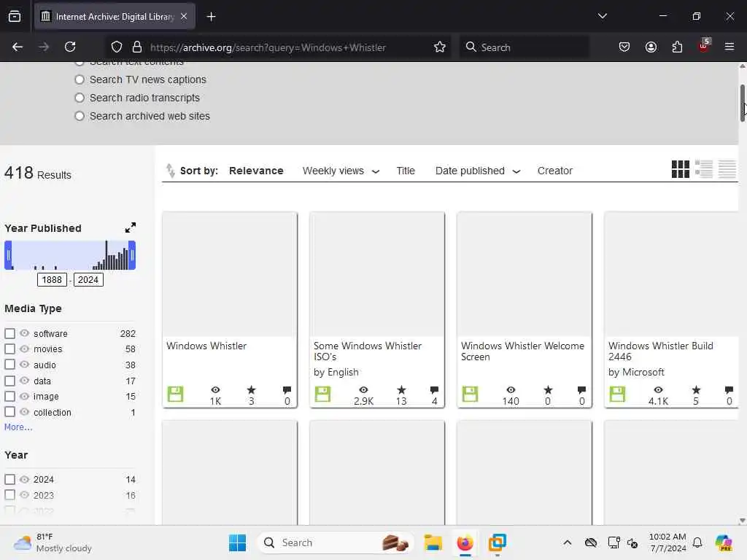Click the left year range slider handle
Screen dimensions: 747x560
pyautogui.click(x=8, y=254)
